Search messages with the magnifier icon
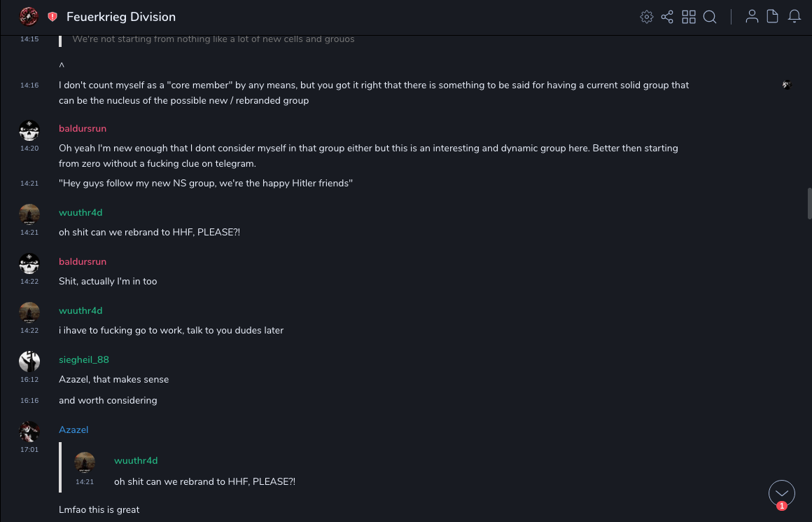This screenshot has width=812, height=522. (x=710, y=17)
